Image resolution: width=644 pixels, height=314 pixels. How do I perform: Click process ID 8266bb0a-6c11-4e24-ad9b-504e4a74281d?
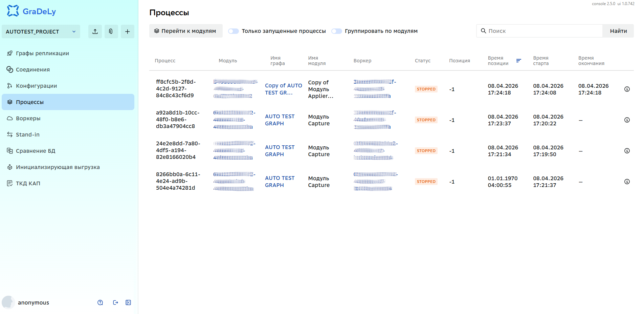(x=178, y=181)
